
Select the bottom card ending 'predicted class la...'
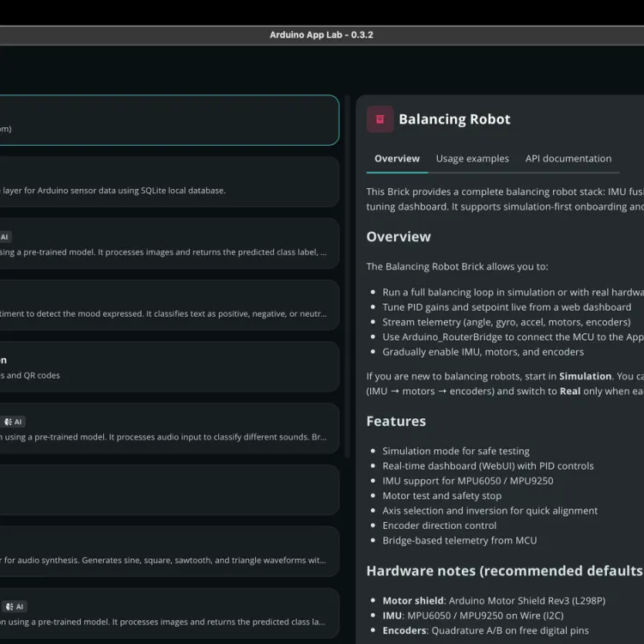point(169,613)
